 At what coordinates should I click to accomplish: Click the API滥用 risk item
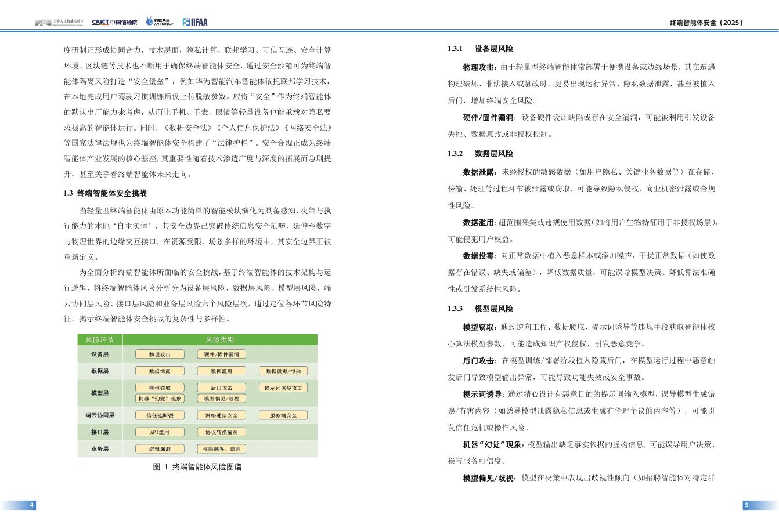click(160, 432)
